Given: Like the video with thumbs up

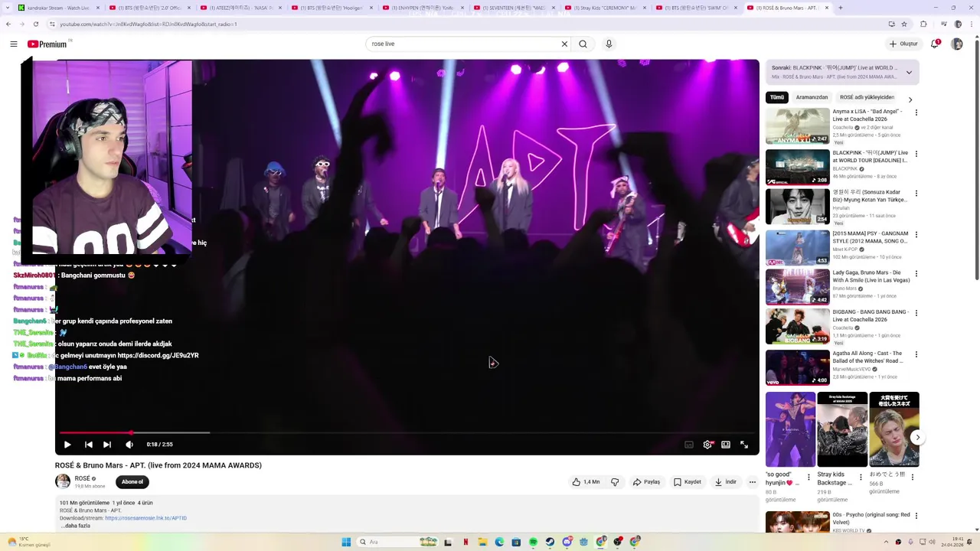Looking at the screenshot, I should [x=586, y=482].
